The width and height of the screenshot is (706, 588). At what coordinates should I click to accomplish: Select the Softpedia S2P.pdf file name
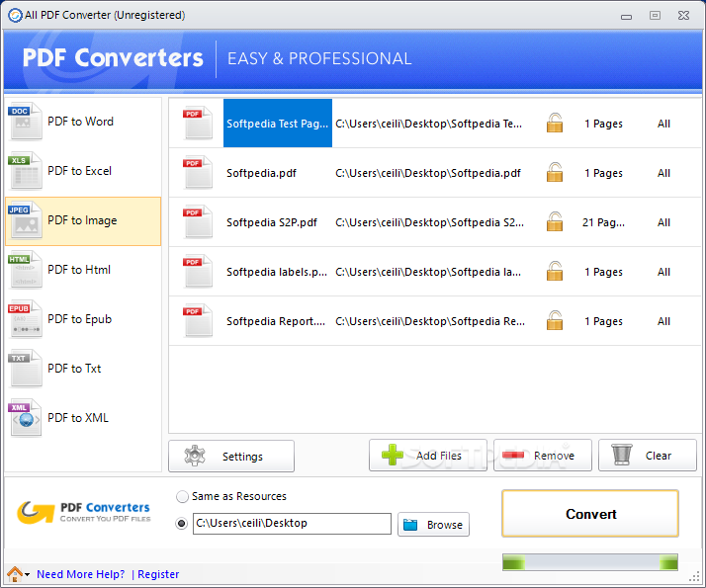[272, 222]
